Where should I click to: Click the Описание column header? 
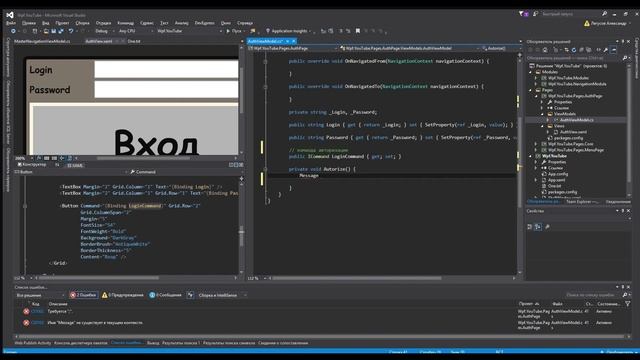[58, 304]
